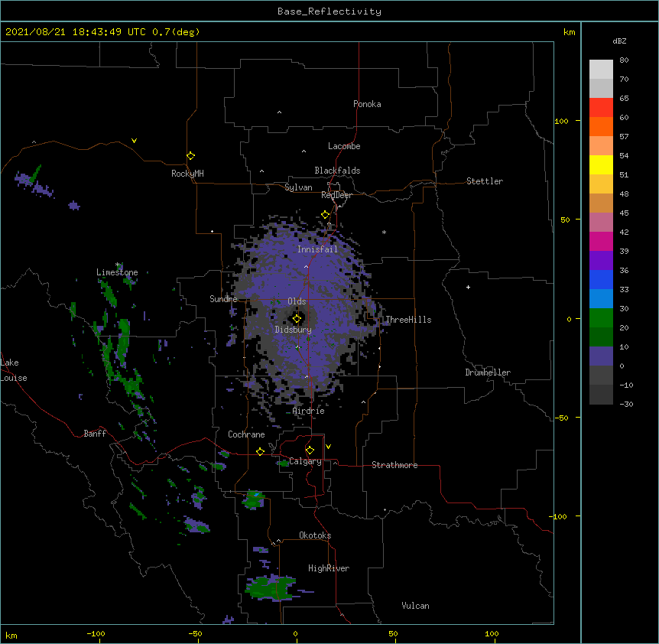Click the purple echo patch northwest near map edge
Image resolution: width=659 pixels, height=644 pixels.
(34, 181)
